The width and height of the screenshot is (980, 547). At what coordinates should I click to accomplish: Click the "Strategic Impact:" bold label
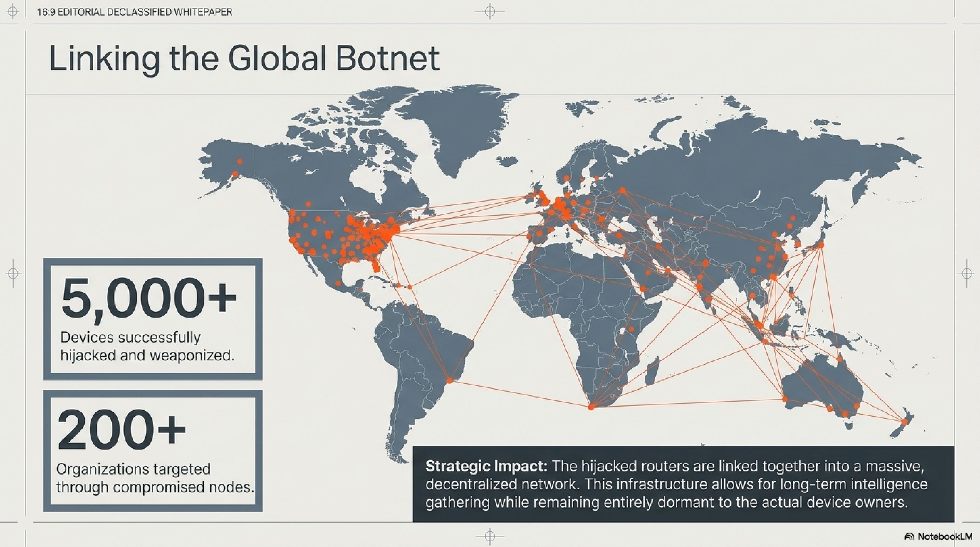pyautogui.click(x=486, y=466)
